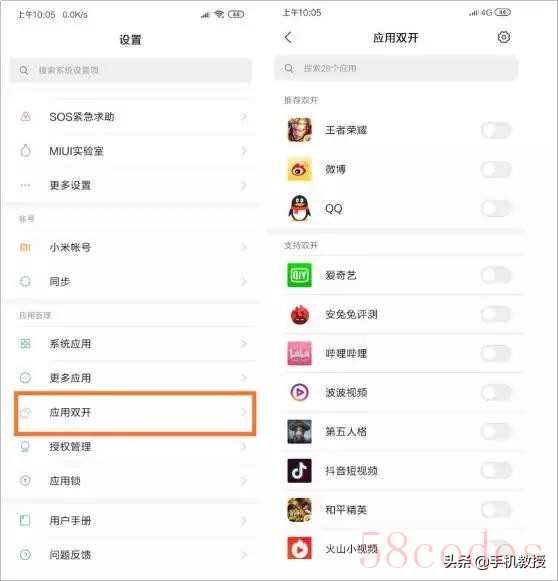Tap the SOS紧急求助 warning icon
This screenshot has height=581, width=558.
26,117
